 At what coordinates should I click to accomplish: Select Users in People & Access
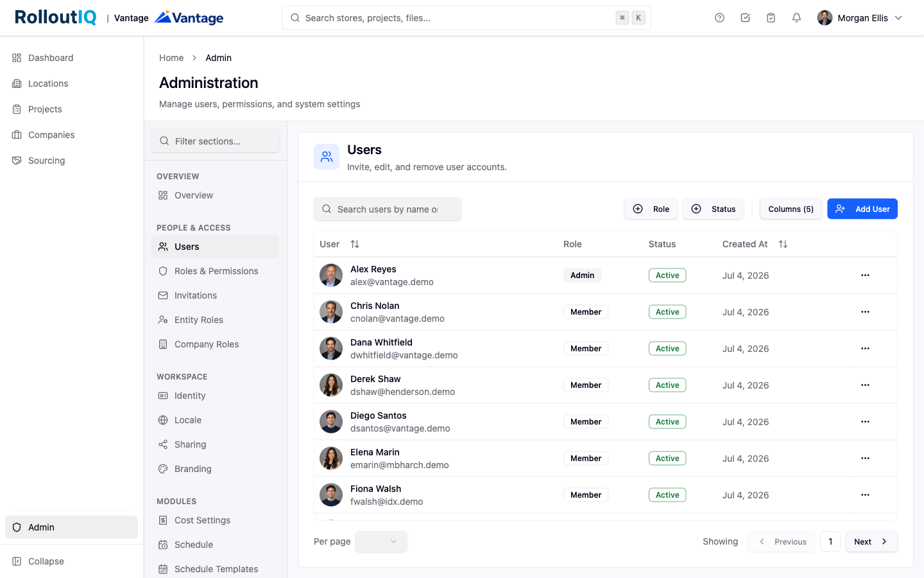point(215,247)
